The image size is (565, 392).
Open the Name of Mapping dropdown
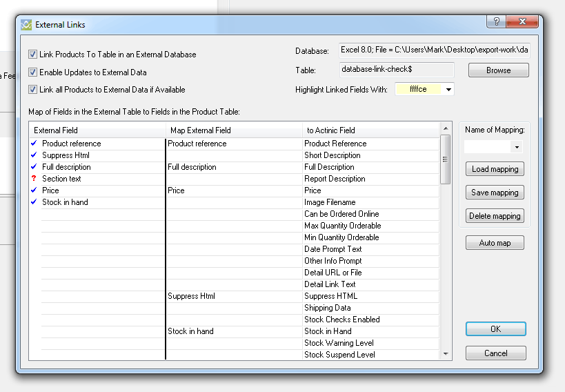pos(515,147)
